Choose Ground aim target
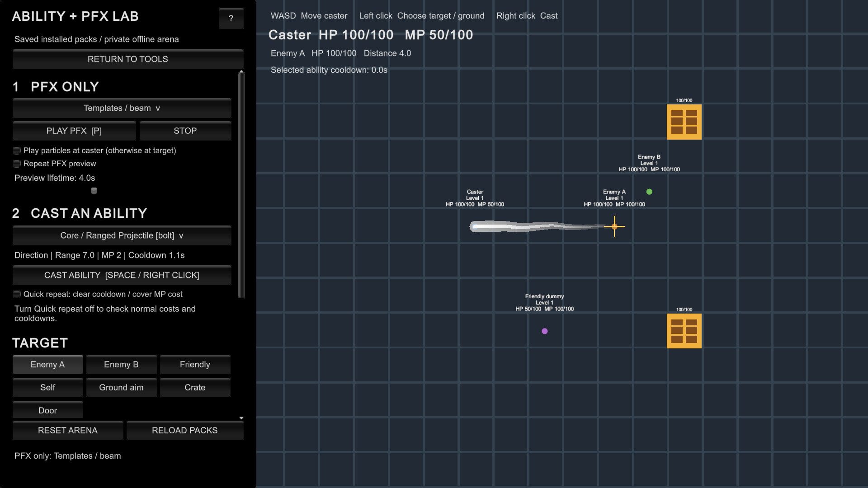The image size is (868, 488). (121, 388)
